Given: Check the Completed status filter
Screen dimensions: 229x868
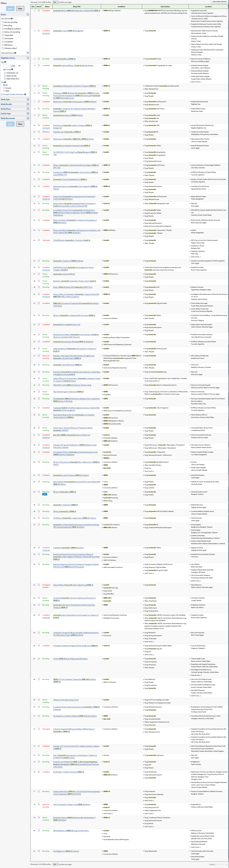Looking at the screenshot, I should click(x=3, y=42).
